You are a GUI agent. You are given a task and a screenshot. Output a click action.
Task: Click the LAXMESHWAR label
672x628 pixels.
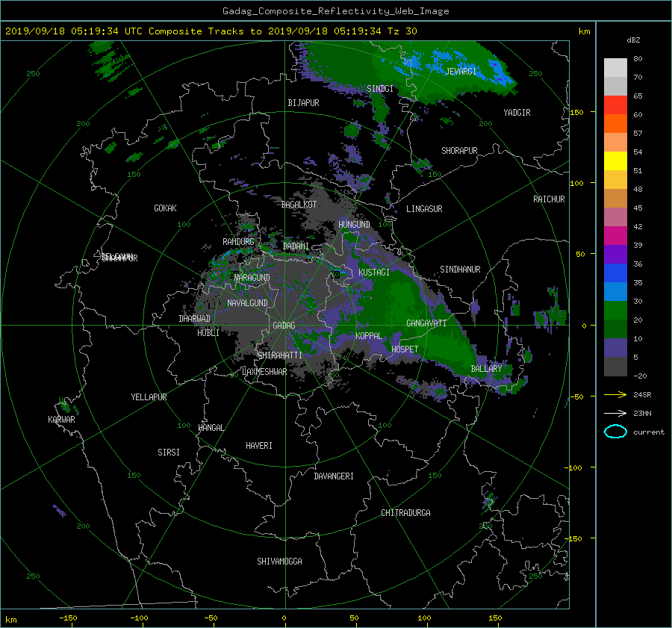(x=264, y=372)
